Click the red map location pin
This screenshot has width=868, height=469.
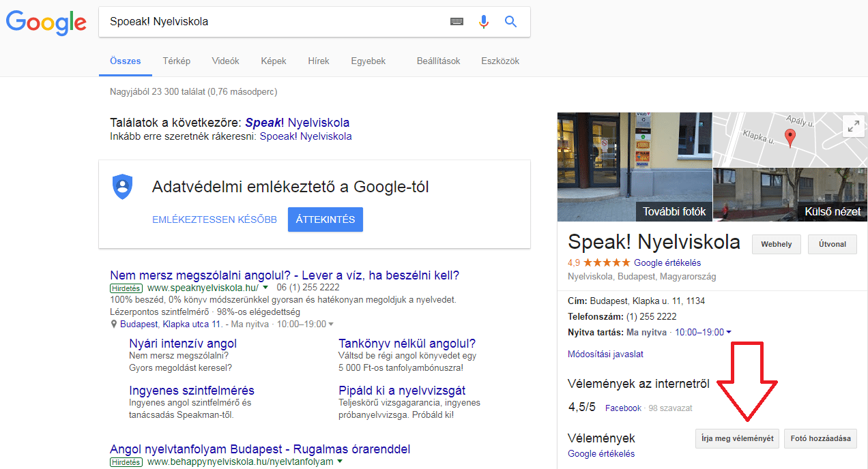(x=790, y=138)
